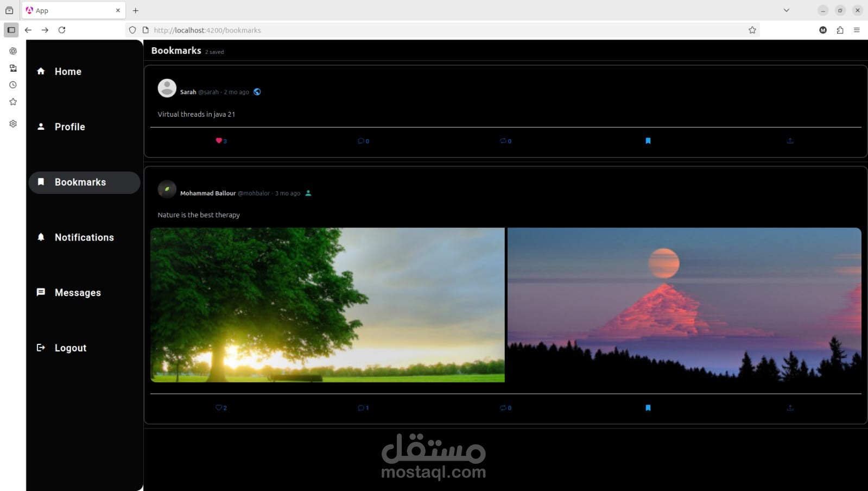Screen dimensions: 868x491
Task: Close the App tab
Action: (x=118, y=10)
